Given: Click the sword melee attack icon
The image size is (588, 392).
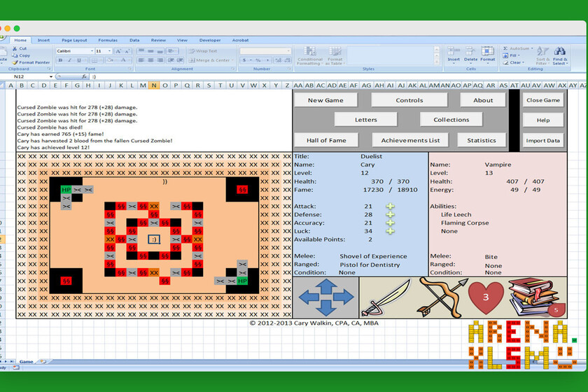Looking at the screenshot, I should coord(386,298).
